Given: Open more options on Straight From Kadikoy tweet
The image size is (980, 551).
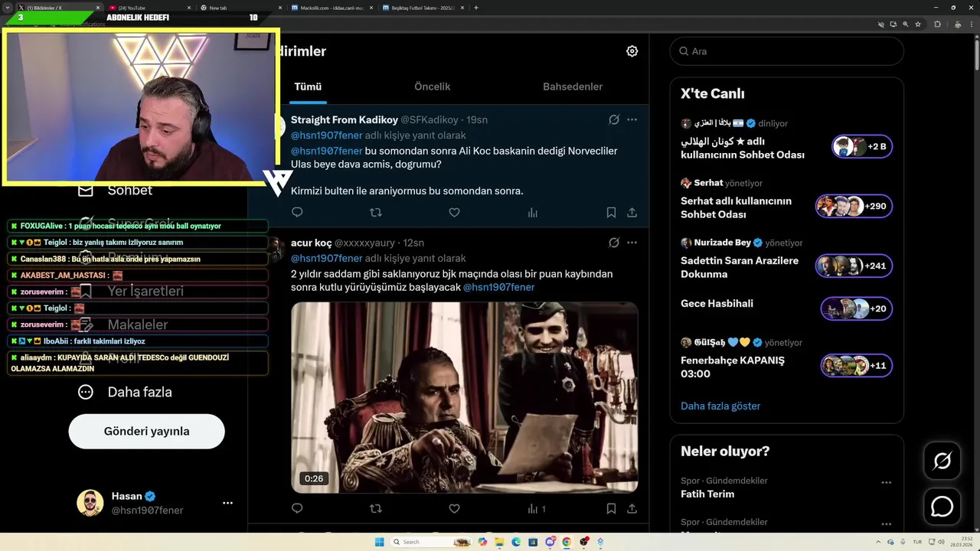Looking at the screenshot, I should pos(632,119).
